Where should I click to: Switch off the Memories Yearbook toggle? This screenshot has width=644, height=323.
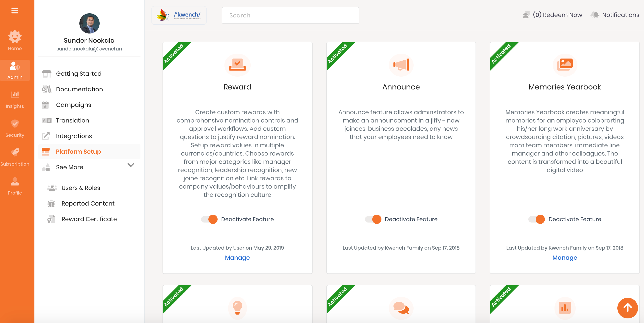point(537,219)
